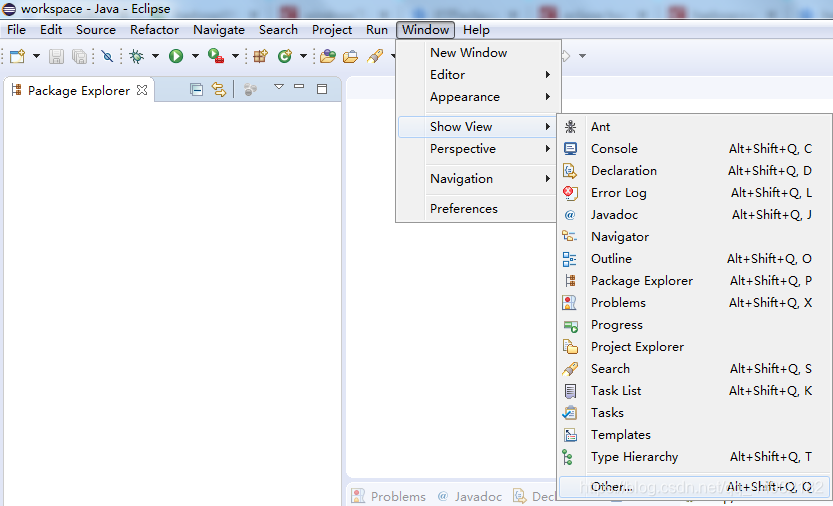
Task: Toggle Link with Editor in Package Explorer
Action: click(x=219, y=89)
